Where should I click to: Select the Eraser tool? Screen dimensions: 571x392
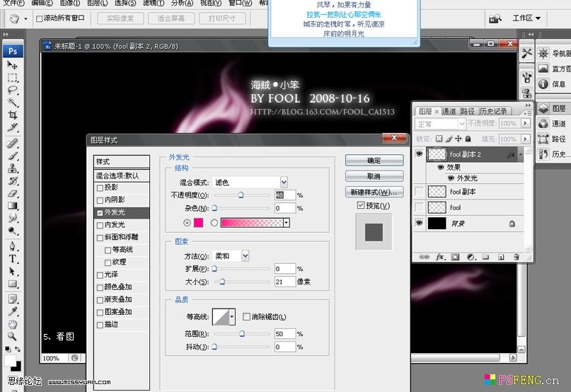coord(12,193)
